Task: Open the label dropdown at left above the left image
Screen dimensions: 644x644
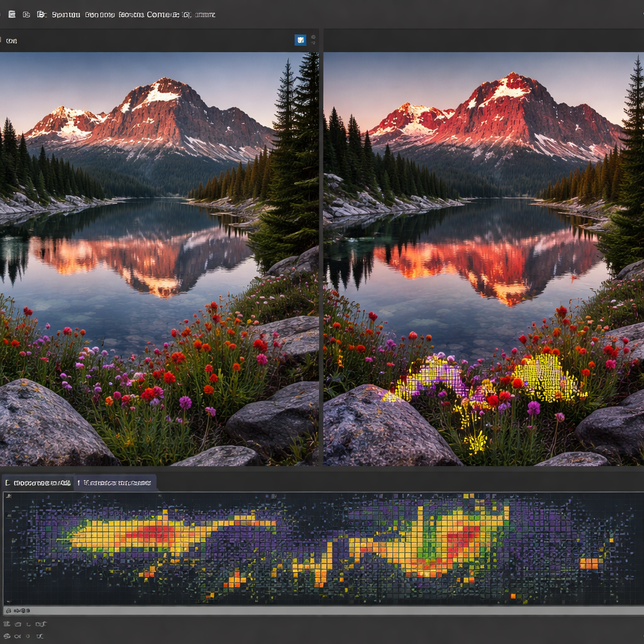Action: coord(11,41)
